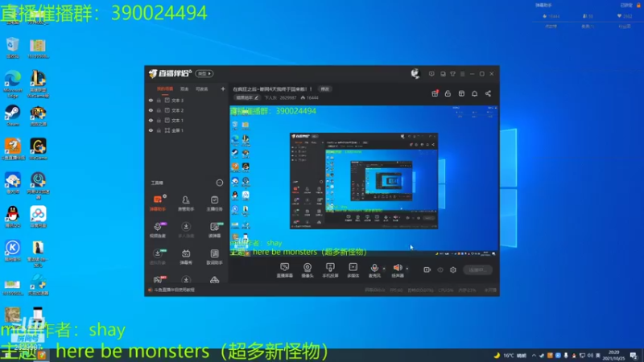Image resolution: width=644 pixels, height=362 pixels.
Task: Click inside the stream preview area
Action: pos(364,181)
